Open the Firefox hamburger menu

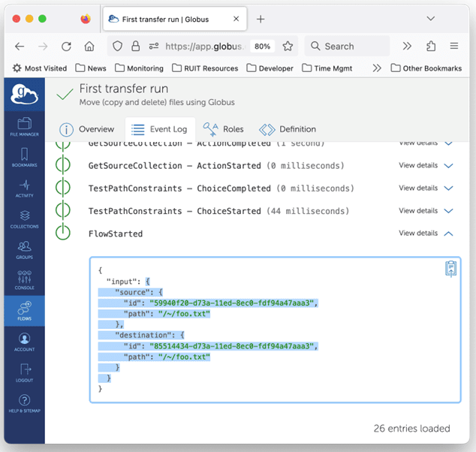point(453,46)
